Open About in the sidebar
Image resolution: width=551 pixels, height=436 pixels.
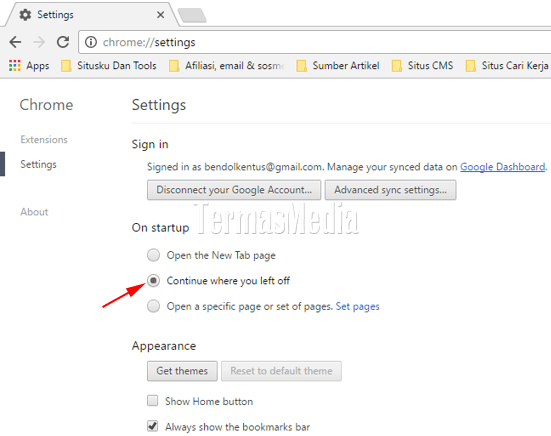click(34, 212)
